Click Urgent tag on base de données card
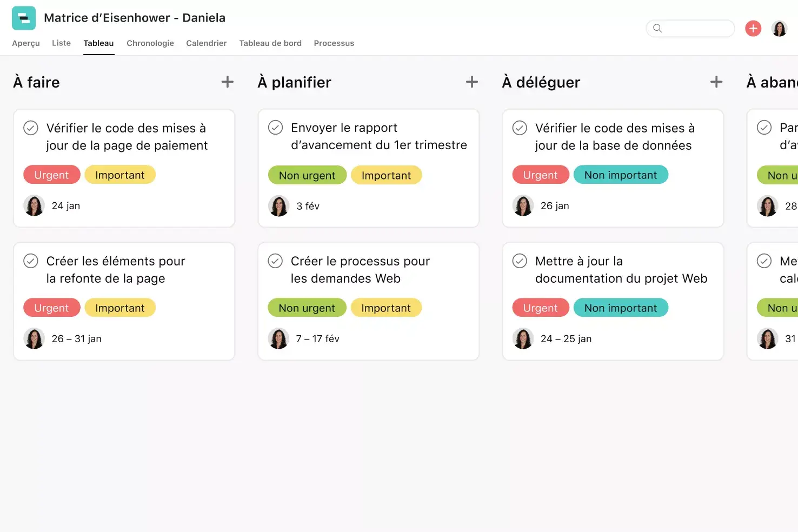The image size is (798, 532). click(541, 175)
